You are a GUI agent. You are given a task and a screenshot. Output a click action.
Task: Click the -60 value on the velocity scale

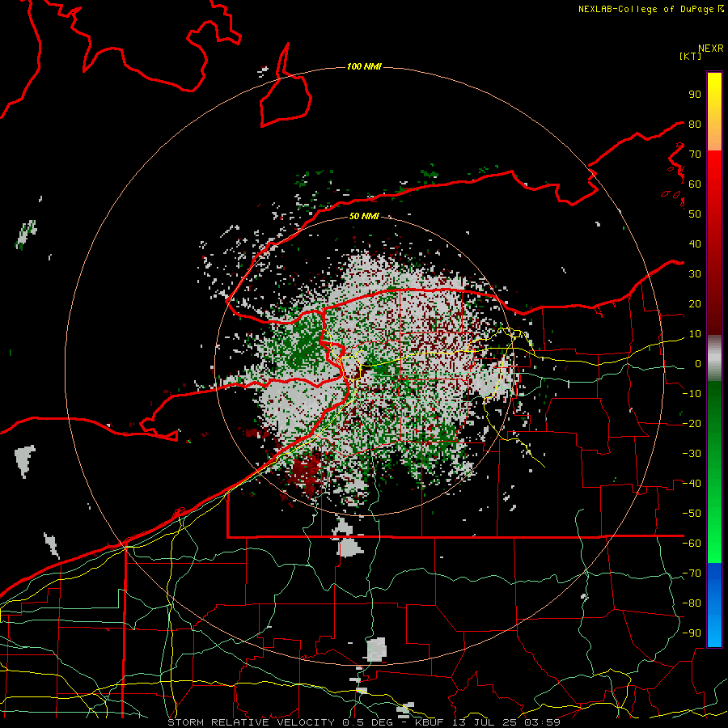pyautogui.click(x=692, y=544)
